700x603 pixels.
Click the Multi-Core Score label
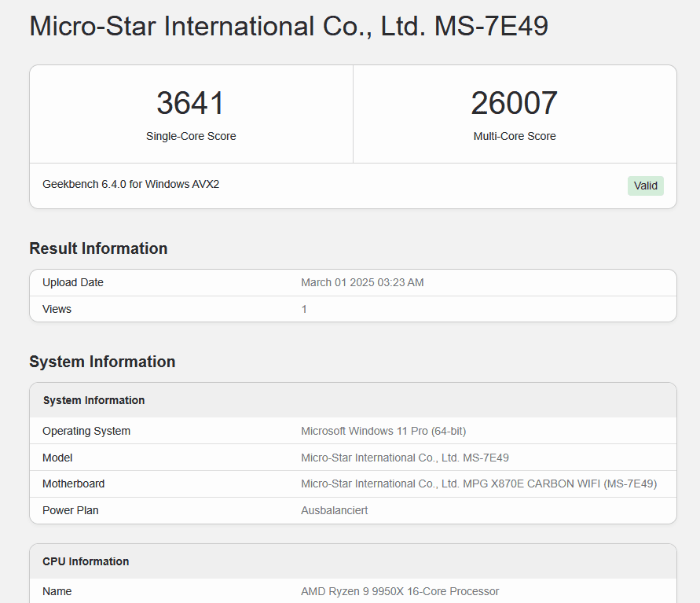[x=515, y=136]
